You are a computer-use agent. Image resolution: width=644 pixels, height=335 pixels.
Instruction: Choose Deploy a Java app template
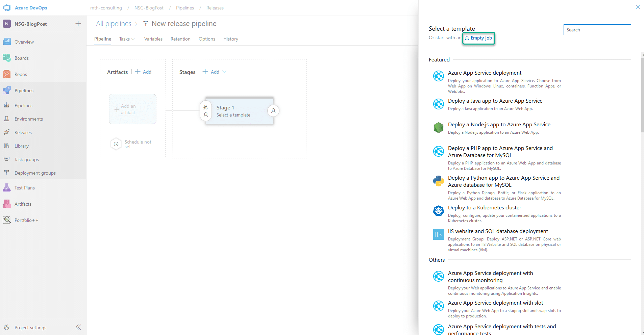(497, 104)
